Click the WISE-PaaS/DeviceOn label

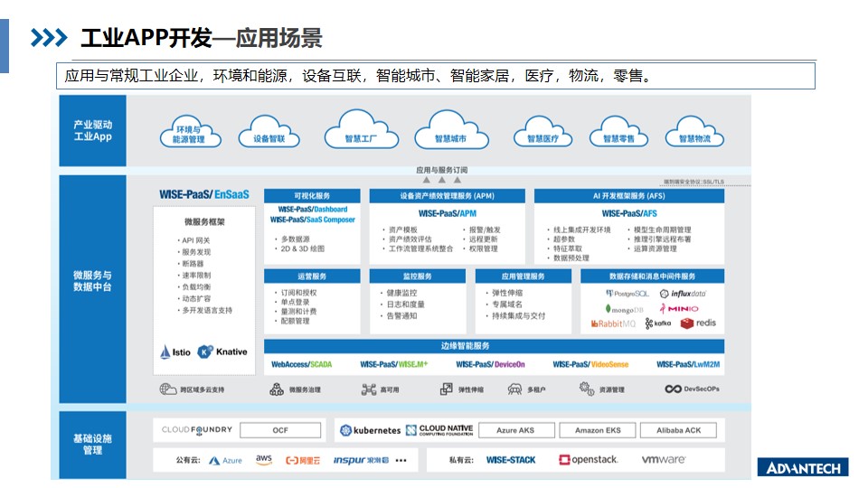click(490, 364)
